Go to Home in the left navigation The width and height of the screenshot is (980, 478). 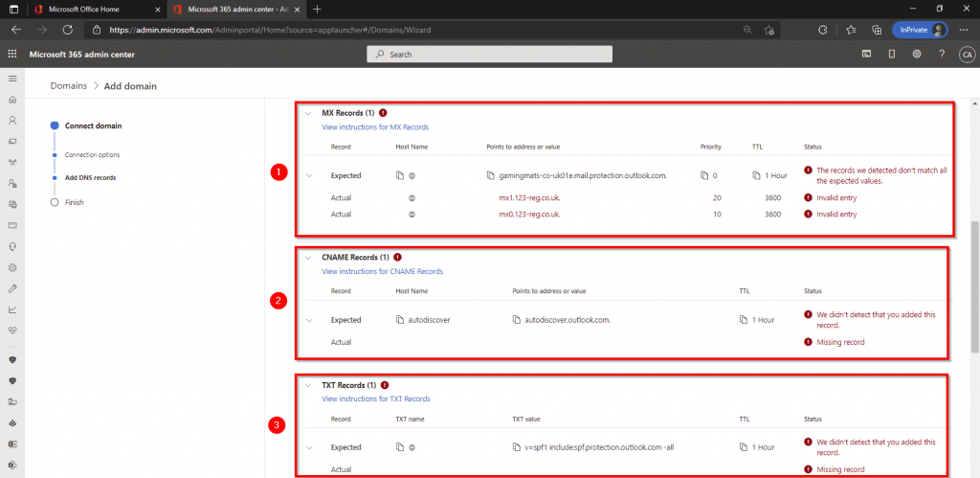tap(11, 100)
